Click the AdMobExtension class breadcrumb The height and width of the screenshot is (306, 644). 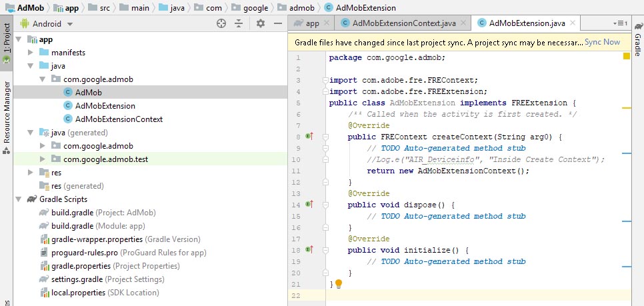tap(360, 8)
